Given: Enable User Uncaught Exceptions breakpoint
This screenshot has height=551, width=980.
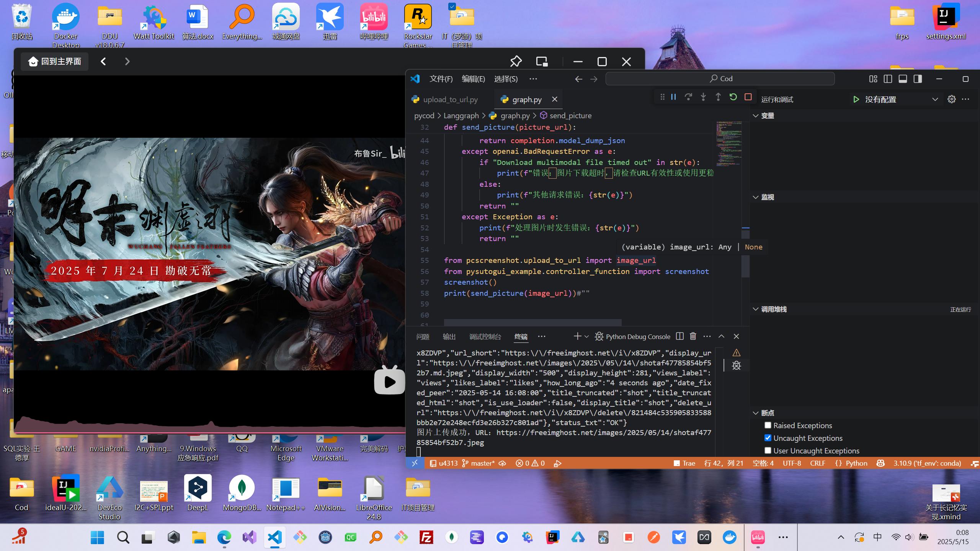Looking at the screenshot, I should pyautogui.click(x=768, y=450).
